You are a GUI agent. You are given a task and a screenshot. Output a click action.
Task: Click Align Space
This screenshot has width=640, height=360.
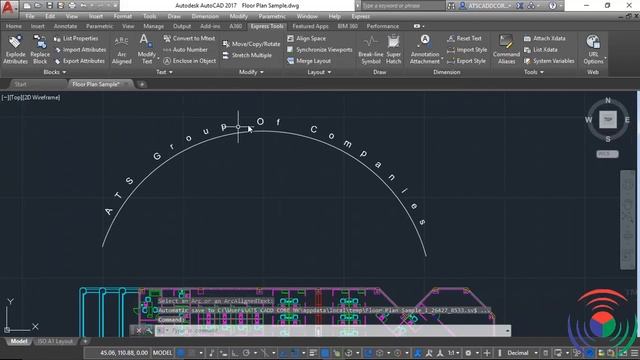[307, 38]
